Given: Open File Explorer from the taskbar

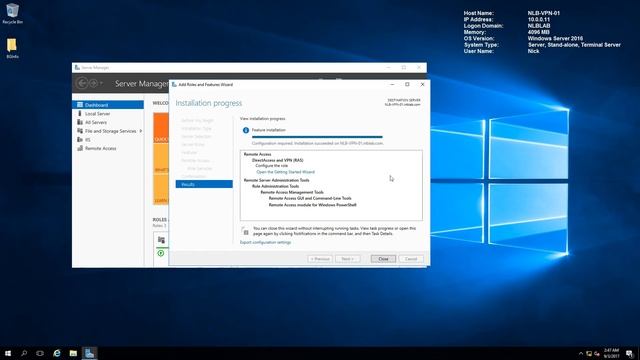Looking at the screenshot, I should click(73, 353).
